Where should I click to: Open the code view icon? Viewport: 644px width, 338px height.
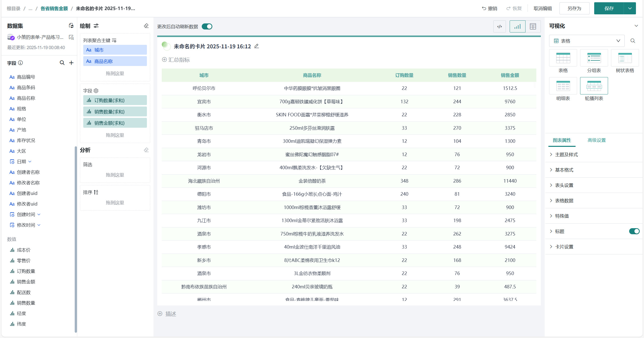pyautogui.click(x=499, y=26)
